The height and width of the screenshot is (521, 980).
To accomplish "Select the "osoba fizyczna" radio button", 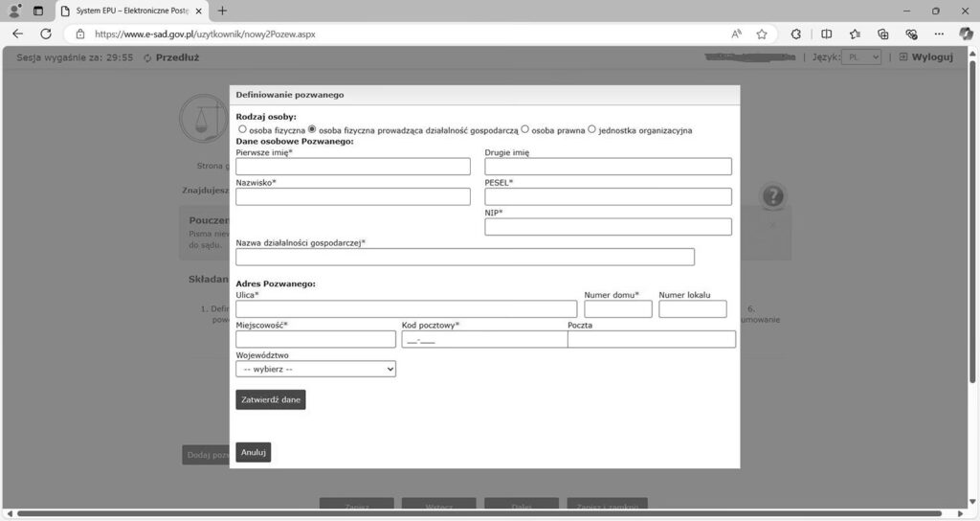I will pyautogui.click(x=242, y=129).
